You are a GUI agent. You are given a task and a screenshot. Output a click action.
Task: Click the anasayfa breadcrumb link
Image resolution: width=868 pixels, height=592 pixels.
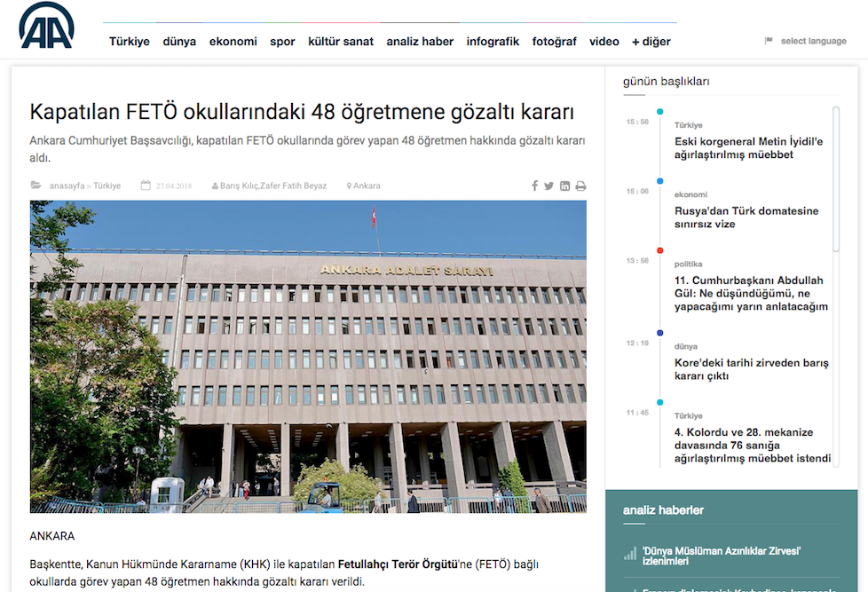[67, 186]
